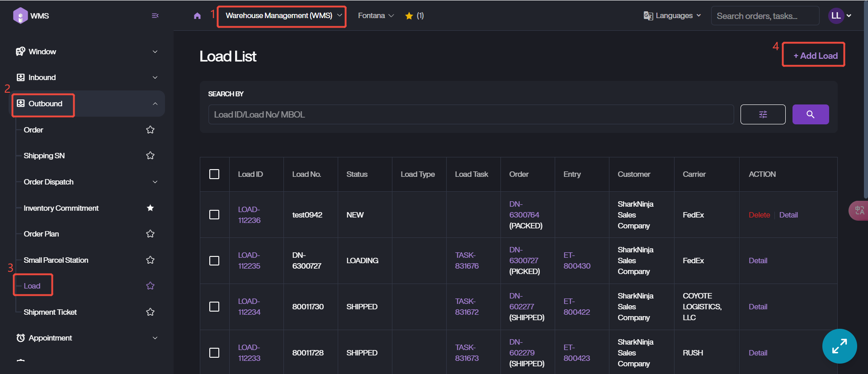Check the LOAD-112236 row checkbox

pyautogui.click(x=214, y=215)
